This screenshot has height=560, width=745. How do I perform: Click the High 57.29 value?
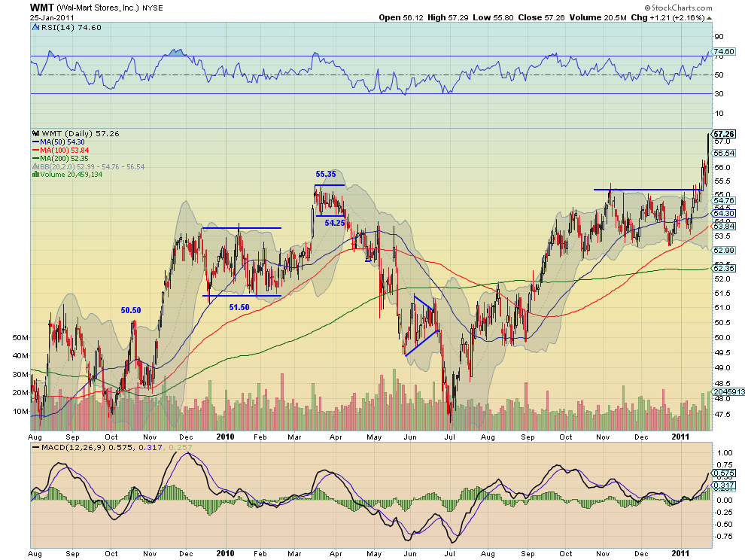click(448, 17)
